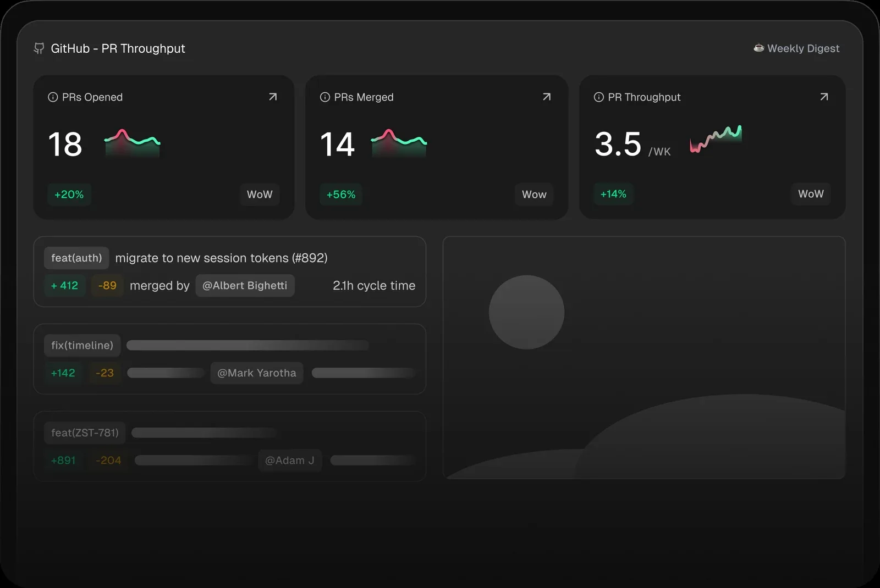Screen dimensions: 880x588
Task: Click info icon next to PRs Opened
Action: (53, 97)
